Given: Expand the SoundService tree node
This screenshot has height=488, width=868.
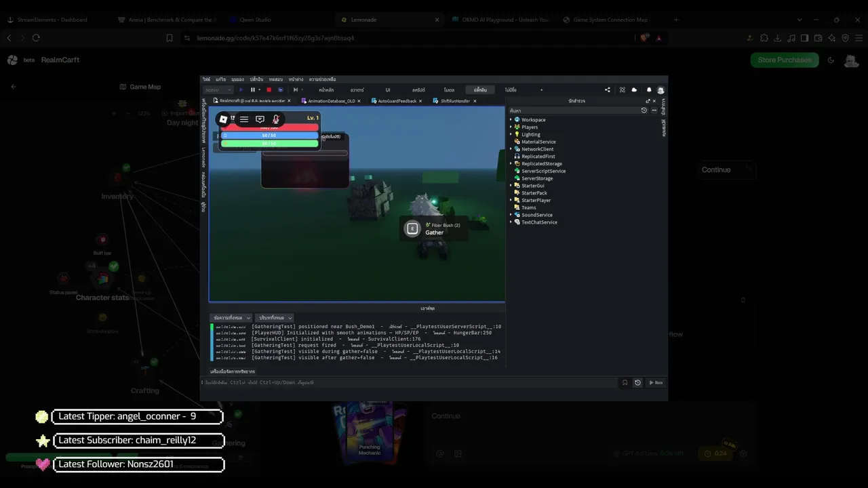Looking at the screenshot, I should (x=511, y=215).
